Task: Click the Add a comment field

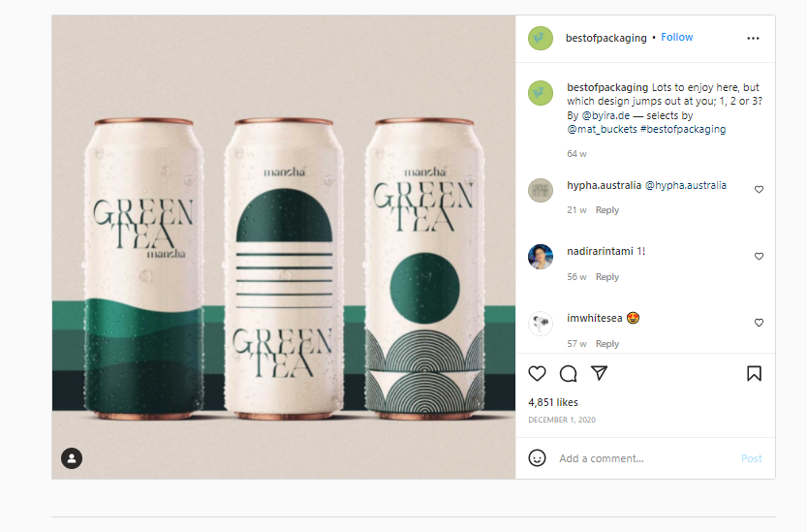Action: coord(639,458)
